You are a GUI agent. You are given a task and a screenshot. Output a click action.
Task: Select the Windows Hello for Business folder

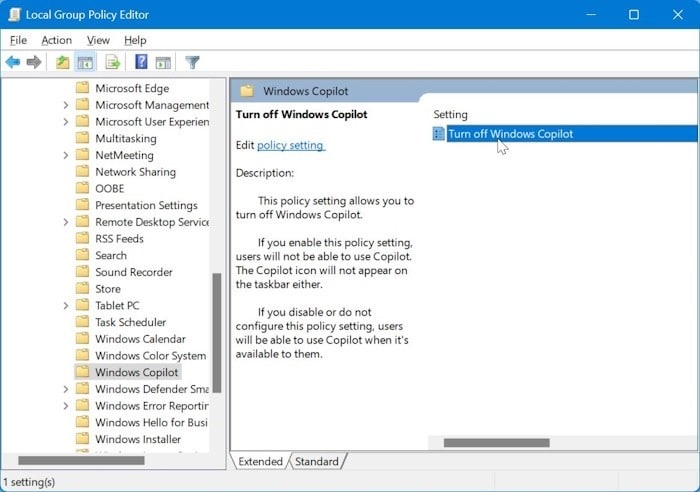pyautogui.click(x=151, y=422)
